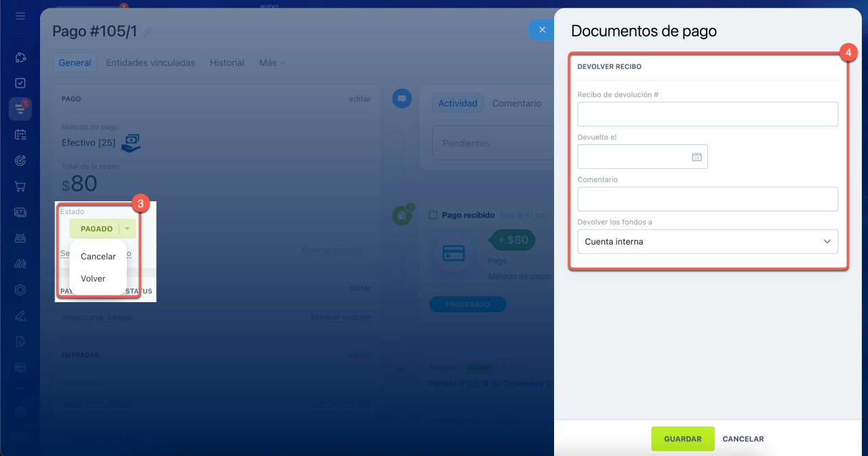The width and height of the screenshot is (868, 456).
Task: Copy link icon next to Pago #105/1
Action: point(148,32)
